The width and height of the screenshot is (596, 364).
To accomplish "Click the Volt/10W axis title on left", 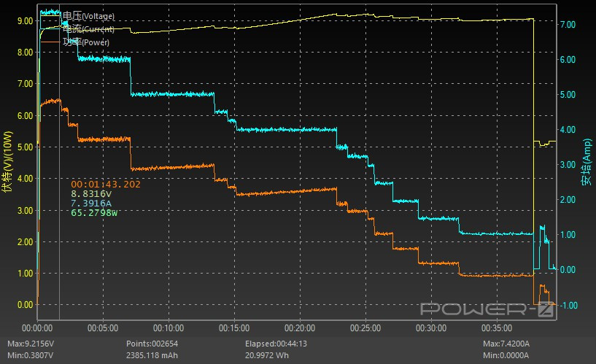I will pos(7,161).
